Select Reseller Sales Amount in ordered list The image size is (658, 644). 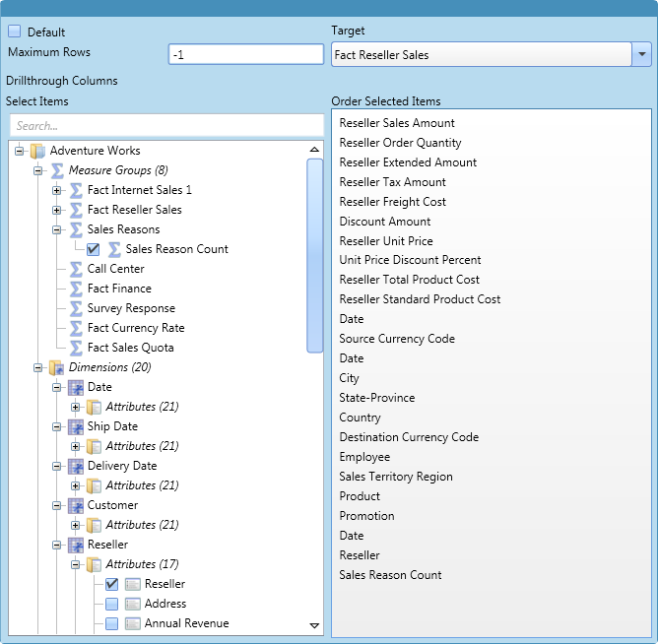[x=397, y=123]
